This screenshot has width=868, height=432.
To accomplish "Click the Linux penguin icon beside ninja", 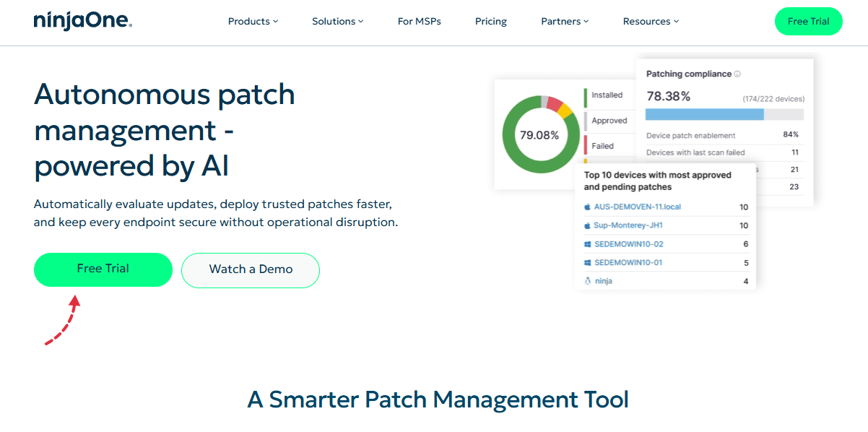I will point(587,281).
